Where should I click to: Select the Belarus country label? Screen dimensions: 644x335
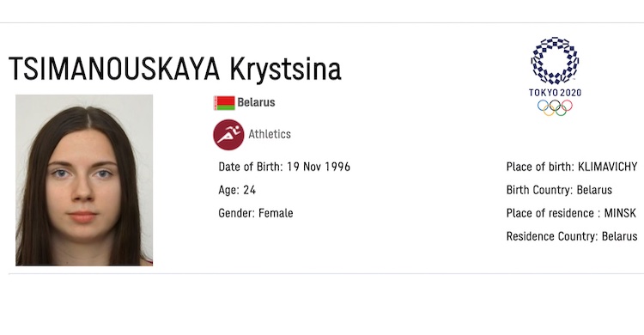pyautogui.click(x=256, y=102)
